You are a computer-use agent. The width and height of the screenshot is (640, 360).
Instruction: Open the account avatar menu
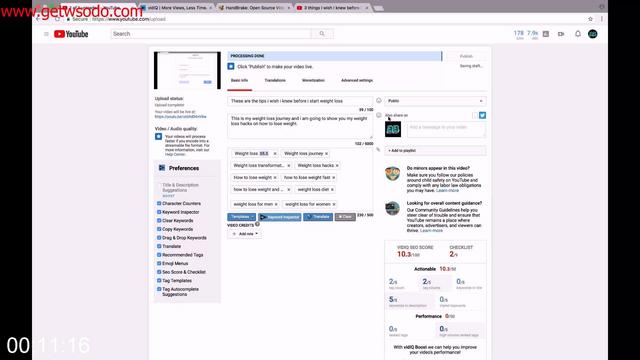pos(593,34)
